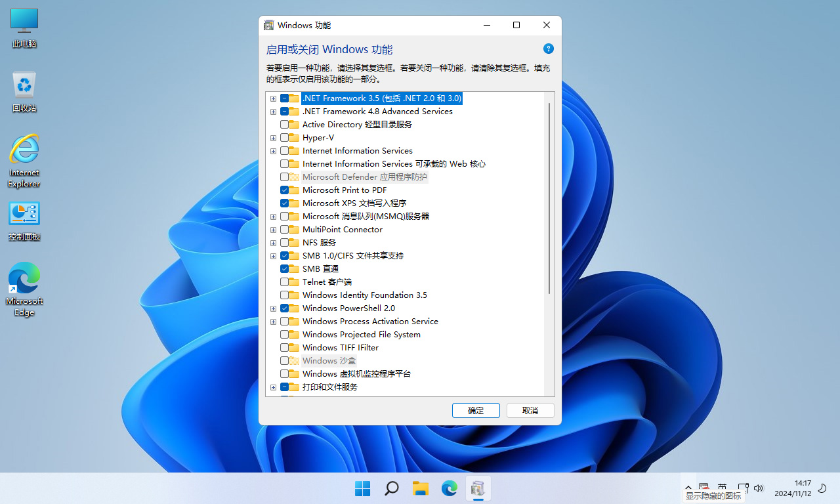Click the feature list vertical scrollbar
The image size is (840, 504).
(x=549, y=197)
